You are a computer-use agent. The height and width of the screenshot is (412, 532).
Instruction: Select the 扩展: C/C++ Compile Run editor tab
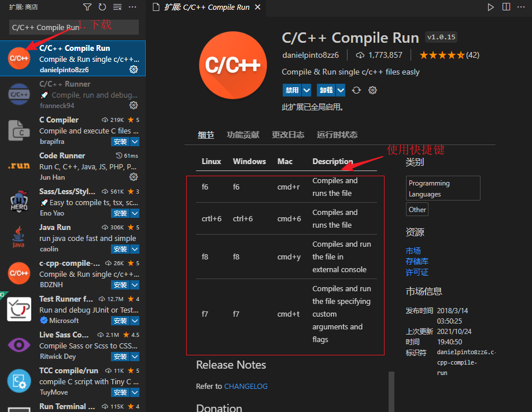pyautogui.click(x=206, y=7)
